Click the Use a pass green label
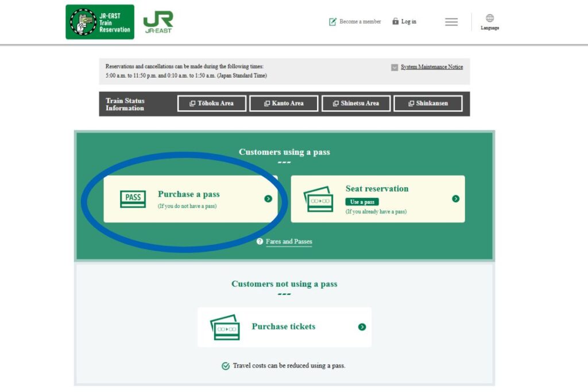 coord(361,202)
